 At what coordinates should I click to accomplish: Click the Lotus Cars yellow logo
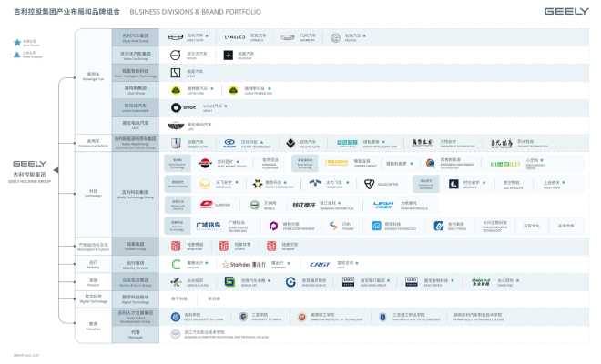pyautogui.click(x=176, y=90)
